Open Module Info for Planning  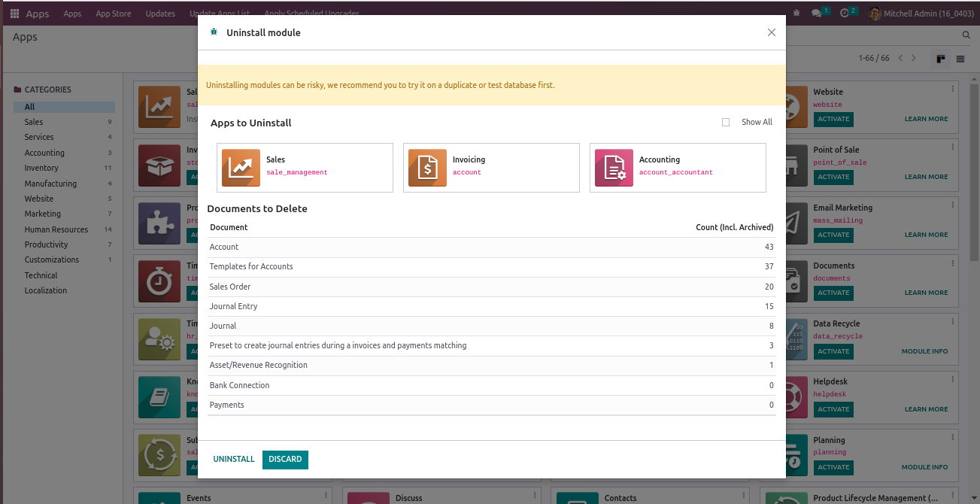[x=924, y=467]
